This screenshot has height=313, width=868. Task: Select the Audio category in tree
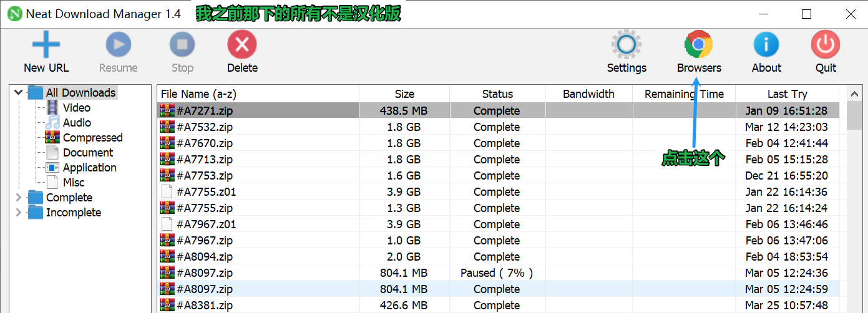(77, 123)
